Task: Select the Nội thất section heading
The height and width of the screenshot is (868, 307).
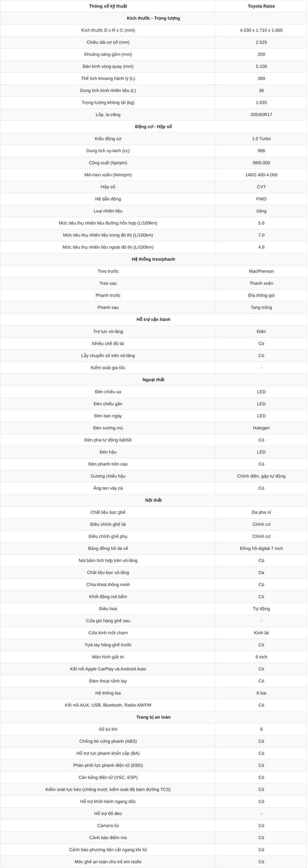Action: pyautogui.click(x=153, y=500)
